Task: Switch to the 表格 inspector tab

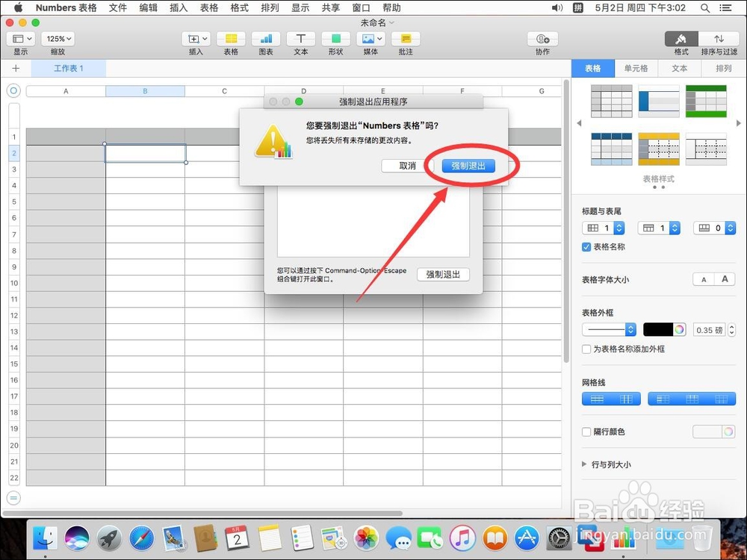Action: 592,68
